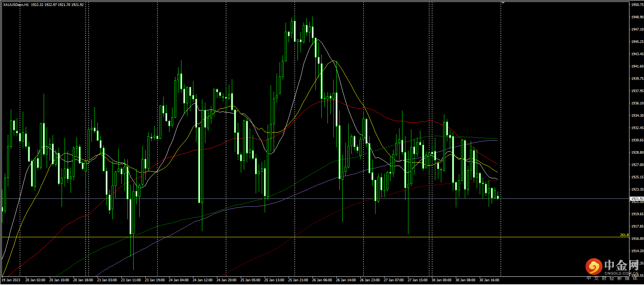
Task: Click the 1936.10 price axis label
Action: tap(637, 103)
